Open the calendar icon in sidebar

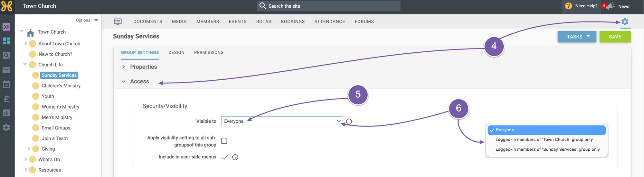(x=6, y=84)
